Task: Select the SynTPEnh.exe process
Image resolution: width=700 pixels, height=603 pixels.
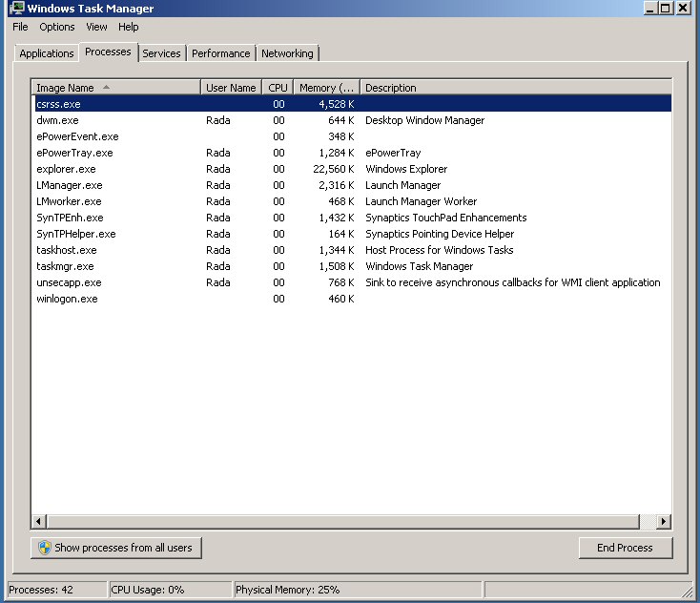Action: pyautogui.click(x=352, y=218)
